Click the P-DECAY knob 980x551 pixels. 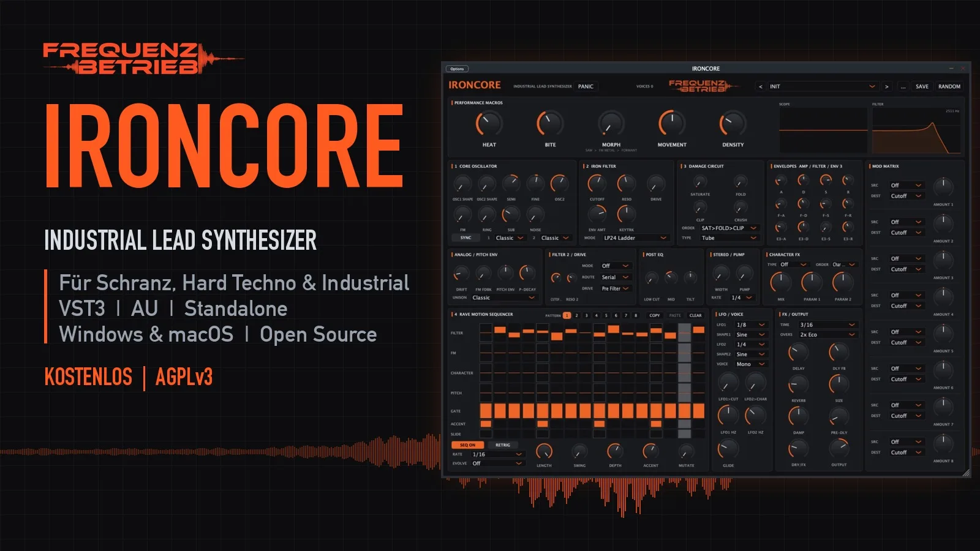coord(527,274)
